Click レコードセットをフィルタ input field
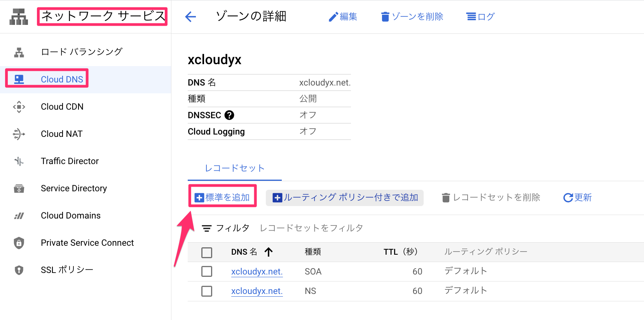644x320 pixels. coord(311,228)
